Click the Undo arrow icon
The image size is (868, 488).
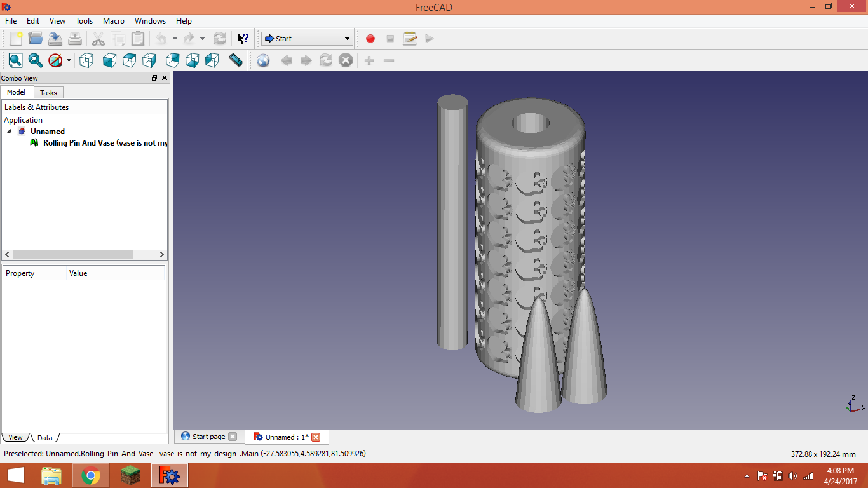pos(161,39)
